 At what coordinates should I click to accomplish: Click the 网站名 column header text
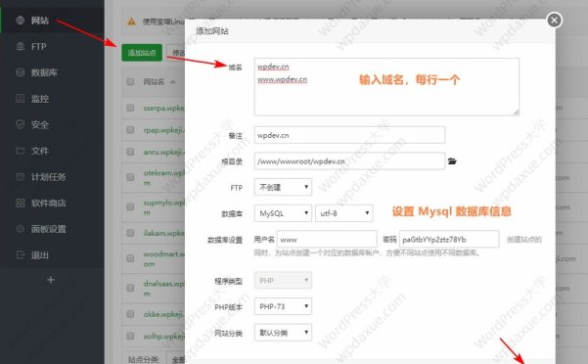pyautogui.click(x=154, y=82)
